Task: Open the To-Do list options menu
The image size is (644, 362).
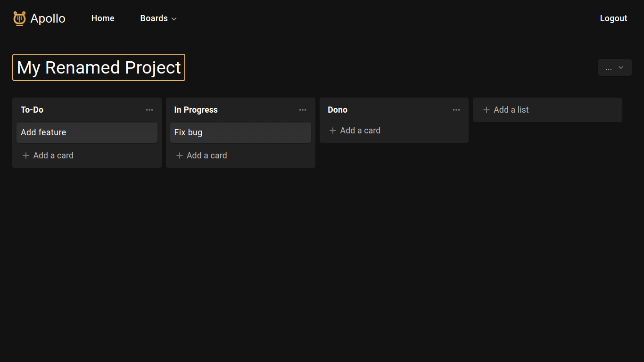Action: pos(149,110)
